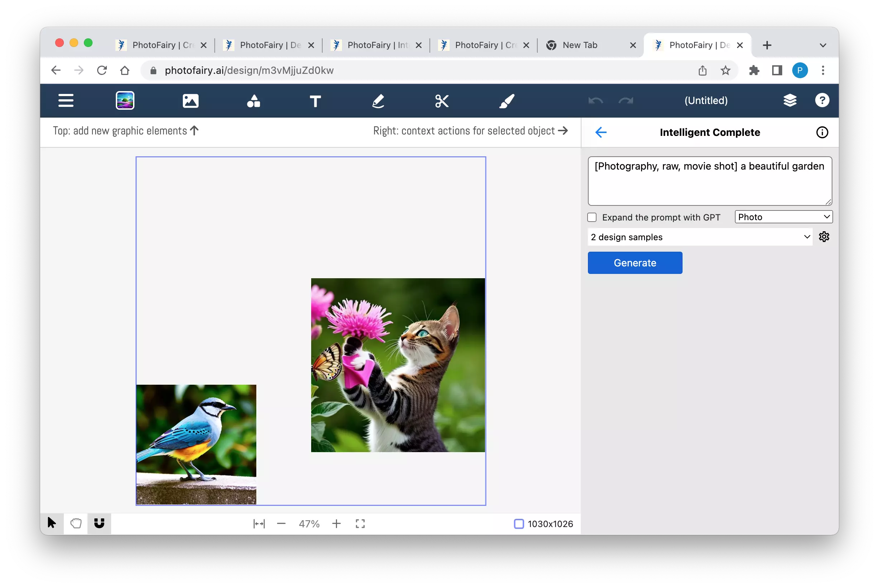This screenshot has width=879, height=588.
Task: Open the AI image generator tool
Action: [125, 100]
